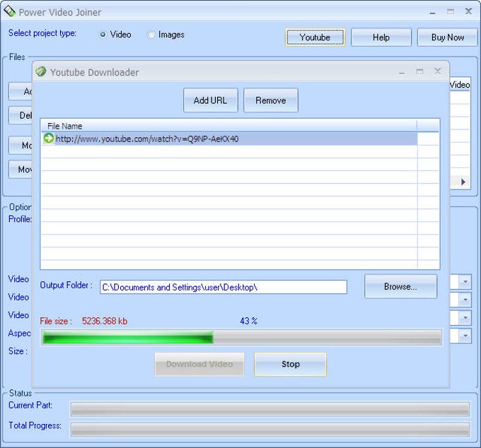Click into the Output Folder path field
Image resolution: width=481 pixels, height=448 pixels.
click(x=224, y=287)
